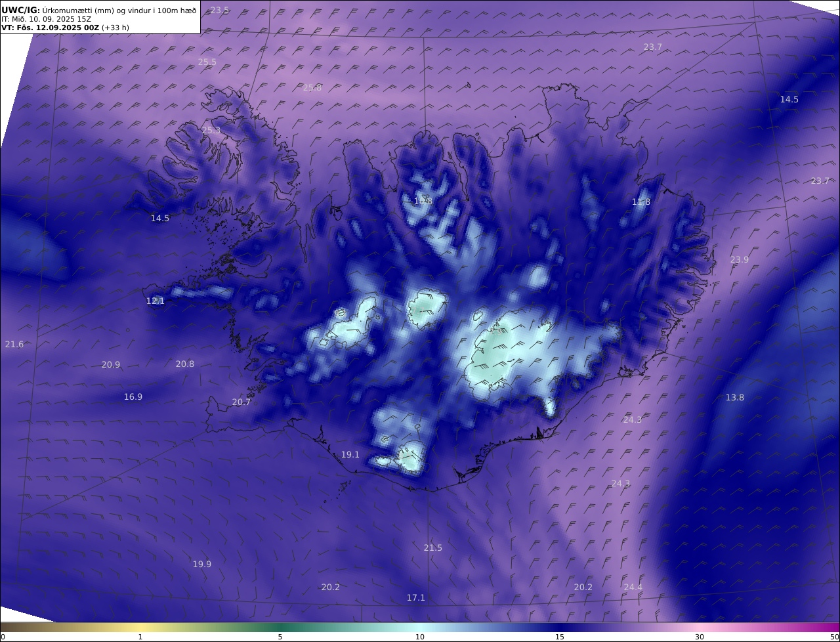Viewport: 840px width, 642px height.
Task: Click the valid time line 'VT: Fös. 12.09.2025 00Z'
Action: (x=50, y=28)
